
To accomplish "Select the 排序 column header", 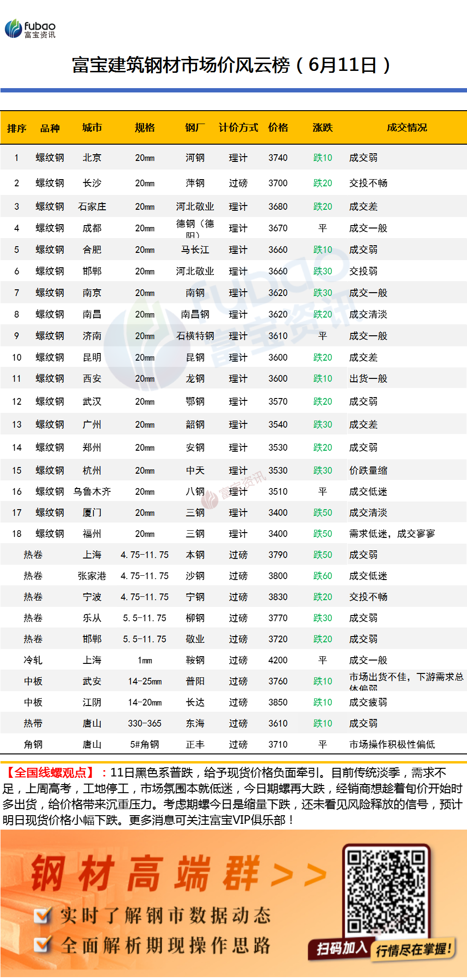I will (x=17, y=128).
